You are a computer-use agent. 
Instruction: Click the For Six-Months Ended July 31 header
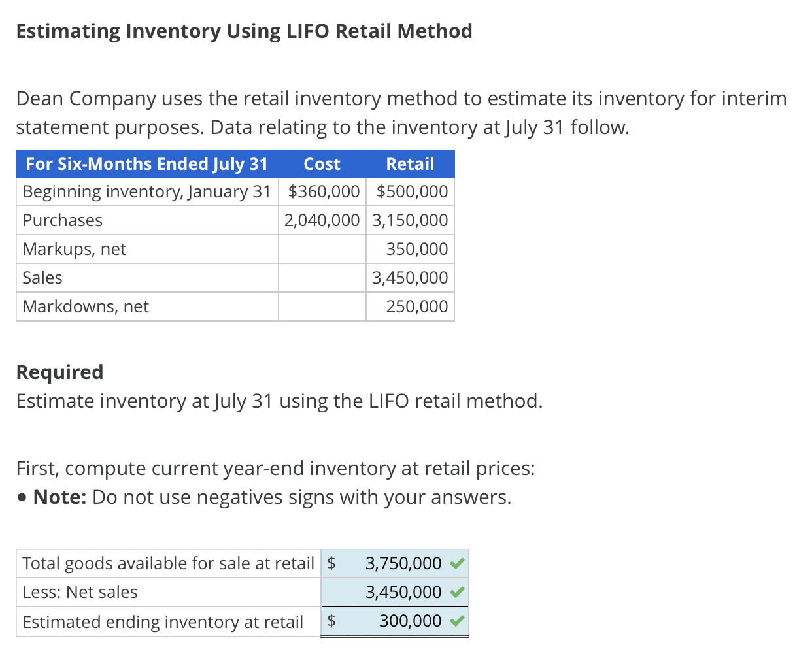(x=146, y=164)
